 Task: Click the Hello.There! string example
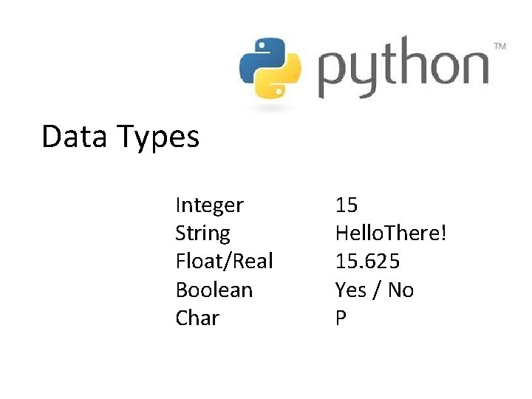(x=391, y=233)
